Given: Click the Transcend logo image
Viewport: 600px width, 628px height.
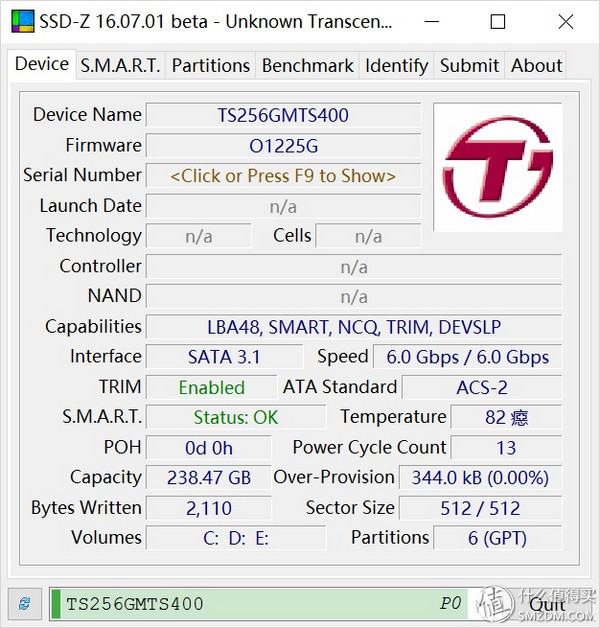Looking at the screenshot, I should pos(497,167).
